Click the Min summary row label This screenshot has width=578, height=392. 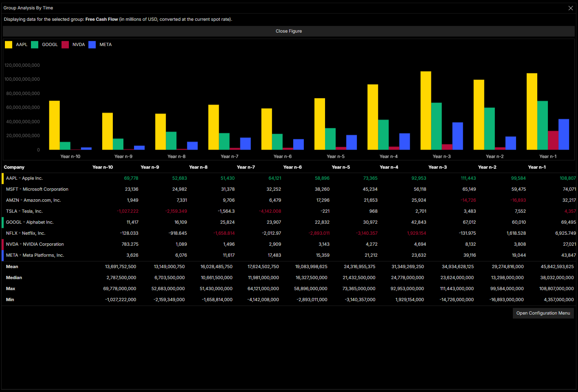10,300
